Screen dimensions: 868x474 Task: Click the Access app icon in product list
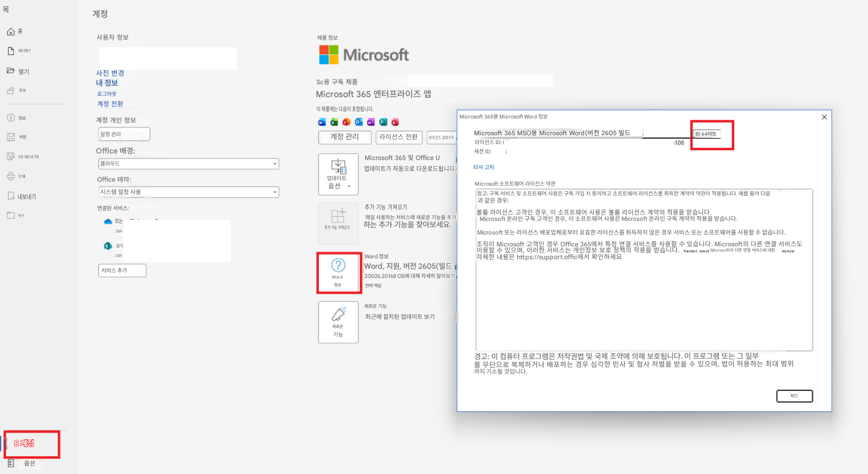click(x=395, y=122)
